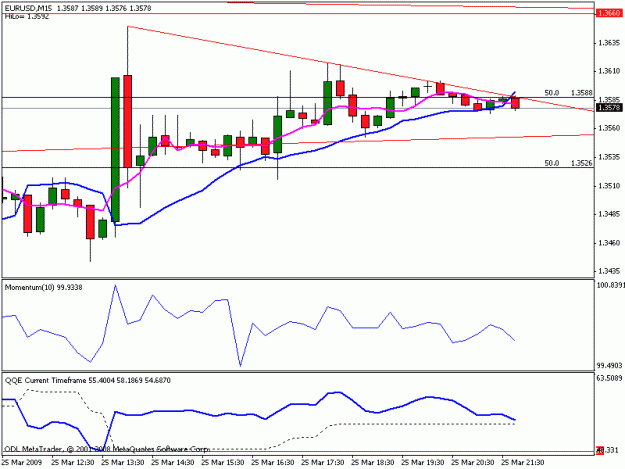This screenshot has height=469, width=625.
Task: Select the lowest red candle before 13:30
Action: pos(90,222)
